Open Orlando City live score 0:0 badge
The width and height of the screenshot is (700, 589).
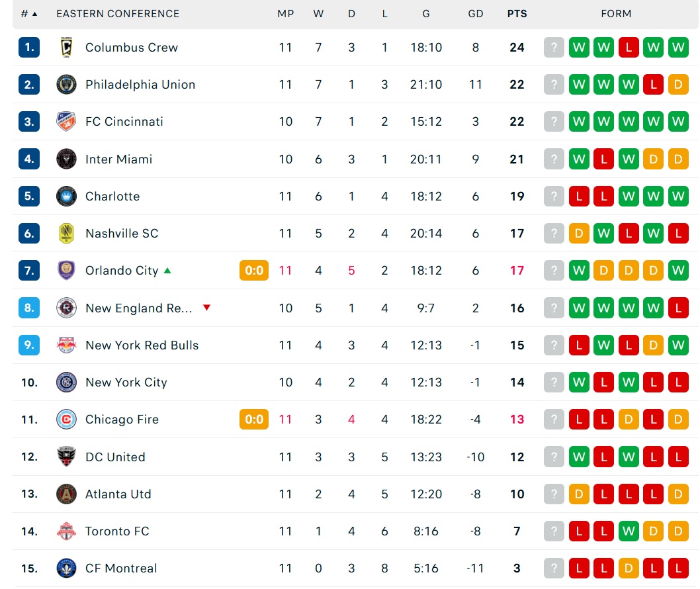tap(254, 271)
